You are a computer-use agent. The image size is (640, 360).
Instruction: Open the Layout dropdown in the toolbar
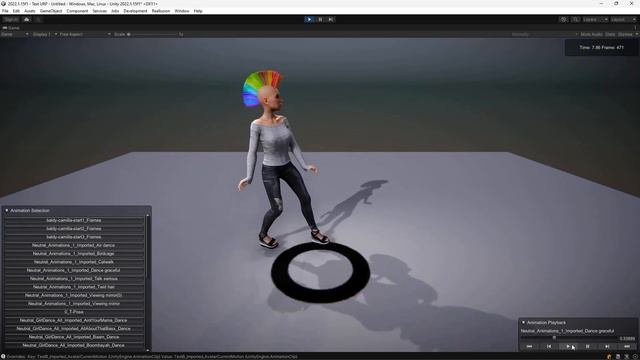tap(624, 19)
